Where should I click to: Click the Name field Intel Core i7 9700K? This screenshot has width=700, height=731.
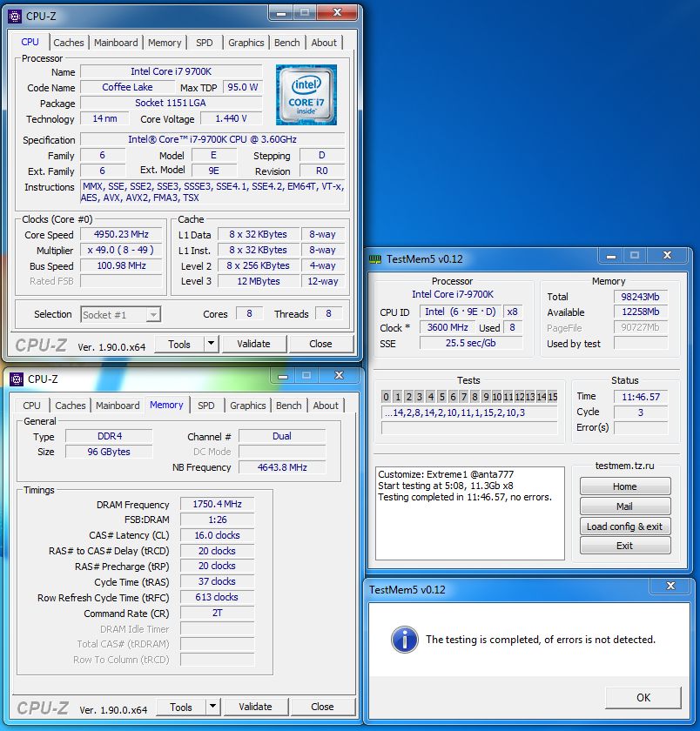point(172,71)
